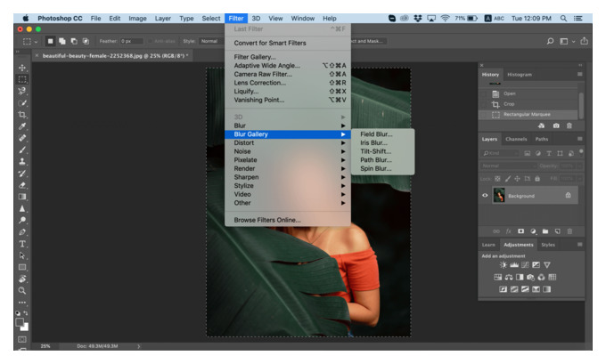Select the Clone Stamp tool
The width and height of the screenshot is (606, 364).
pos(22,161)
